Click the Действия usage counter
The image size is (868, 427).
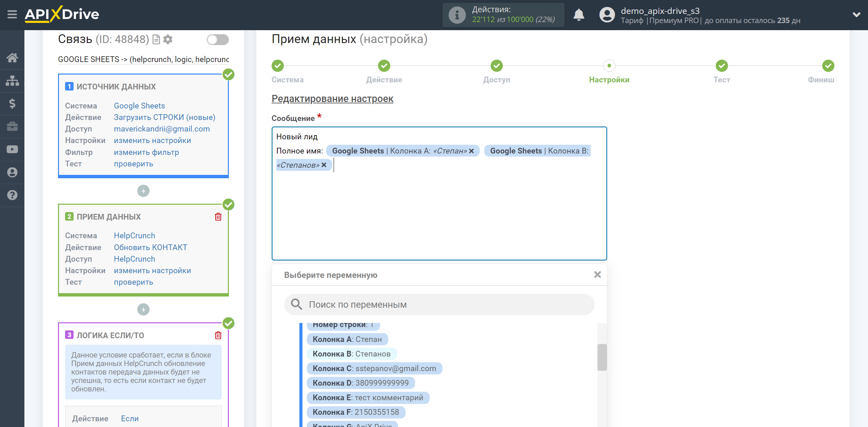click(x=503, y=15)
